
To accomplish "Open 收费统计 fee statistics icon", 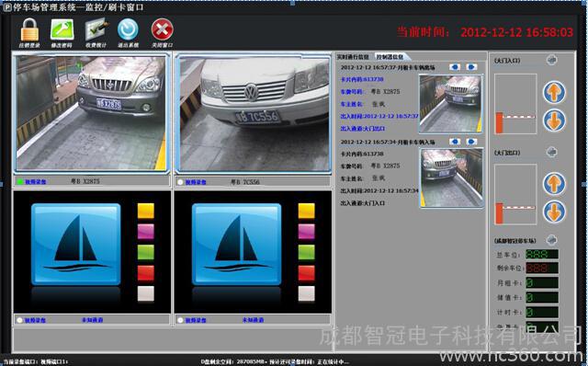I will coord(96,30).
